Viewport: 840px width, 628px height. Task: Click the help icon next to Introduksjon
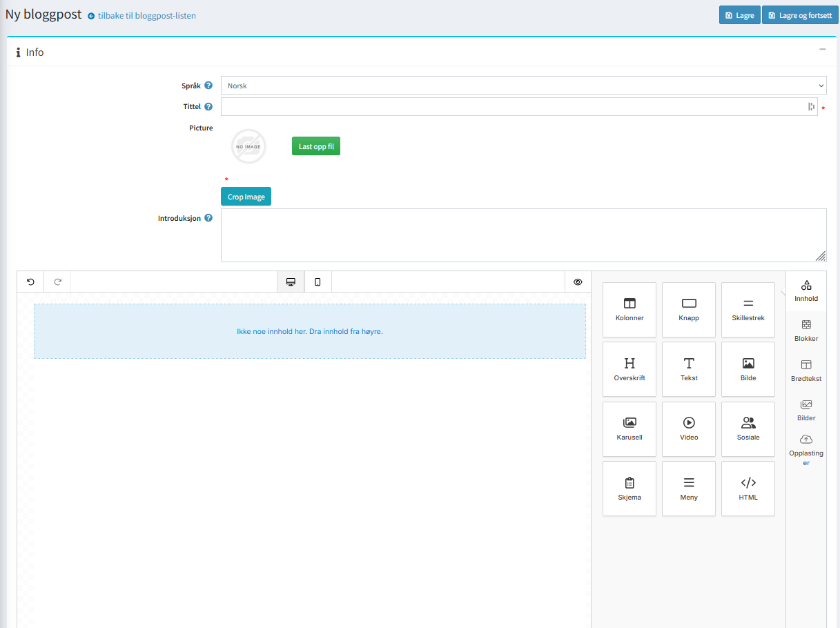(208, 218)
